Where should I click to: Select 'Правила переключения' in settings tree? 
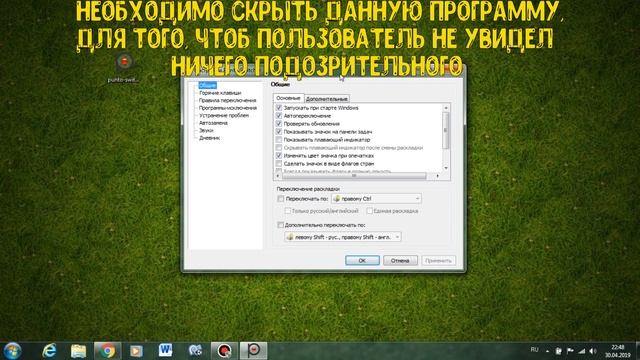point(227,100)
